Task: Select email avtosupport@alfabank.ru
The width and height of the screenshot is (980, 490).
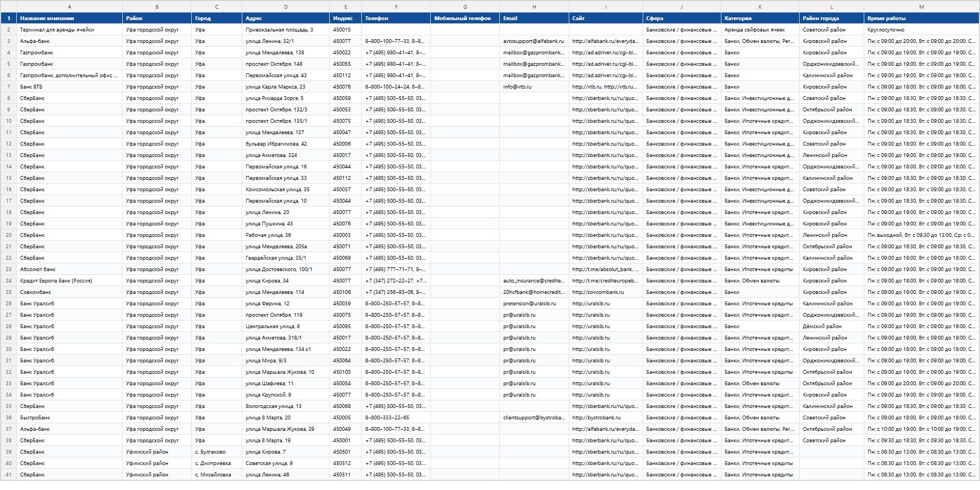Action: point(534,41)
